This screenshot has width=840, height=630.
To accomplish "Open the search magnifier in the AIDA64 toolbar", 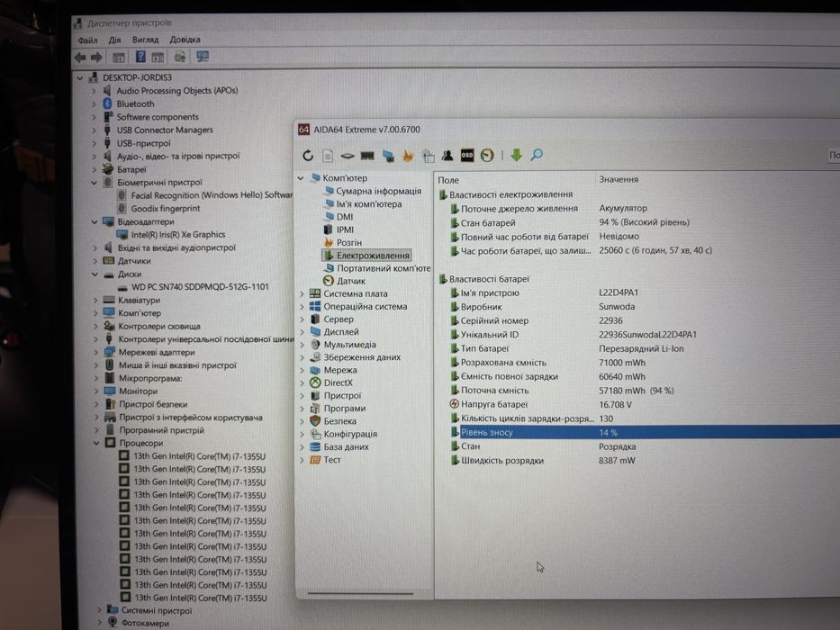I will tap(537, 155).
